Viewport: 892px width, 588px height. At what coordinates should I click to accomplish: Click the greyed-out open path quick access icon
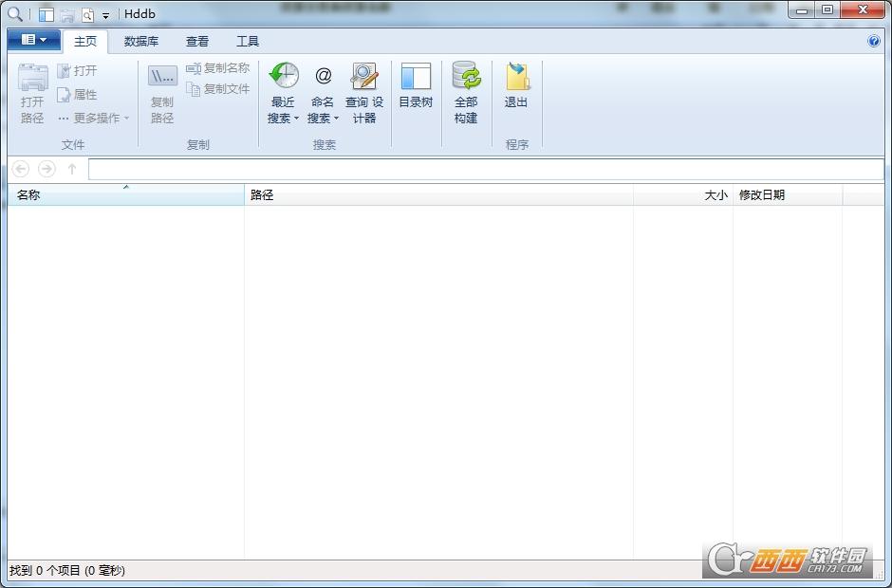point(67,14)
